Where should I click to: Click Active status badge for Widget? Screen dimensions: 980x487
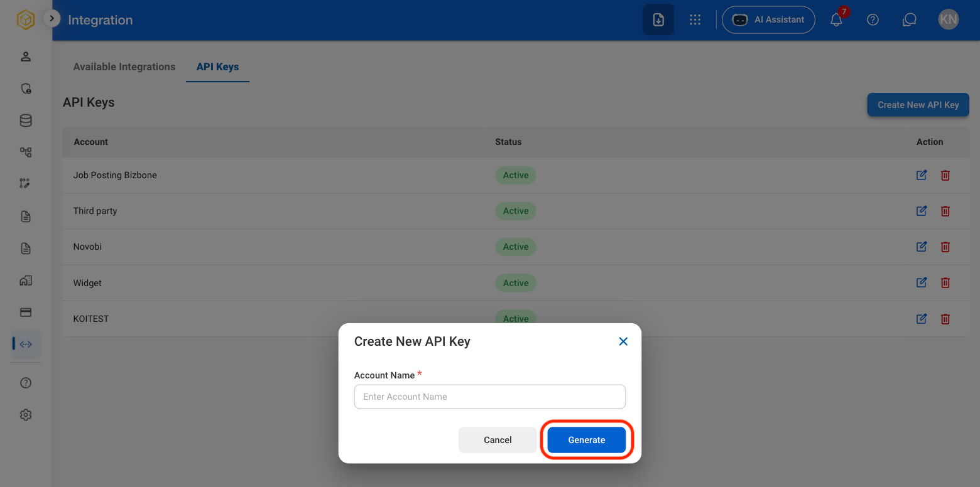(516, 283)
